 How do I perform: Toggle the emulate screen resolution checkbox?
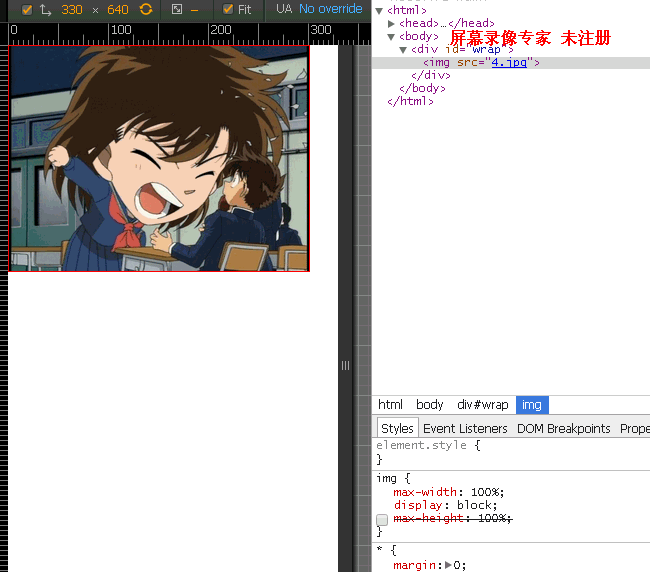[x=27, y=10]
